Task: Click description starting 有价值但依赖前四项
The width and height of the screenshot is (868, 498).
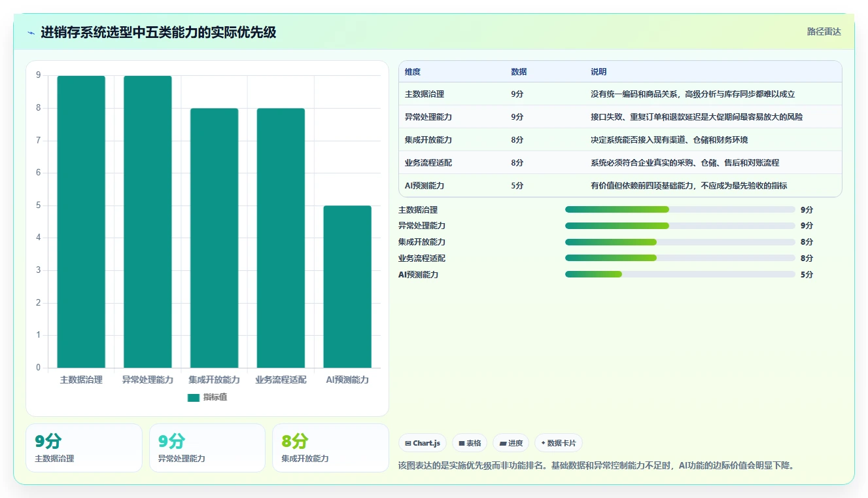Action: click(689, 186)
